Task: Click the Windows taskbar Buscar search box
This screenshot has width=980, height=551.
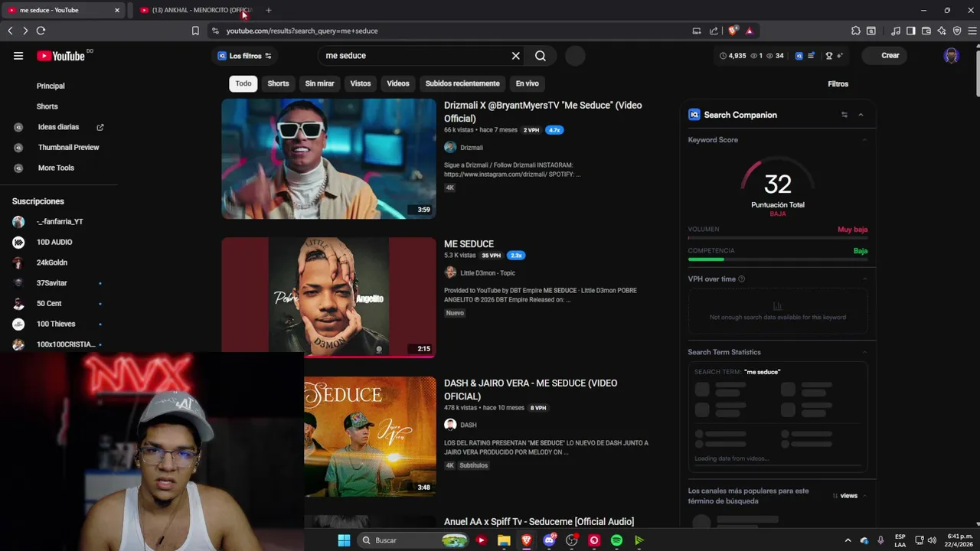Action: tap(413, 540)
